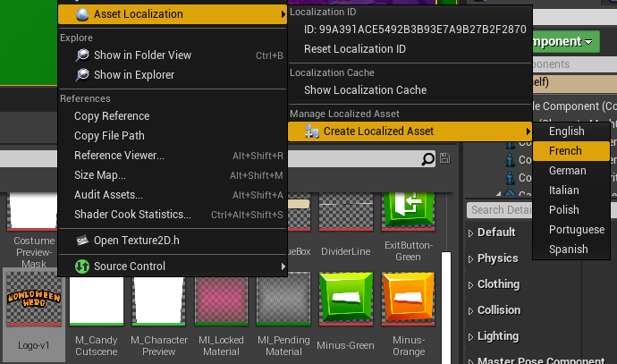Expand the Clothing details section
Image resolution: width=617 pixels, height=364 pixels.
point(471,285)
